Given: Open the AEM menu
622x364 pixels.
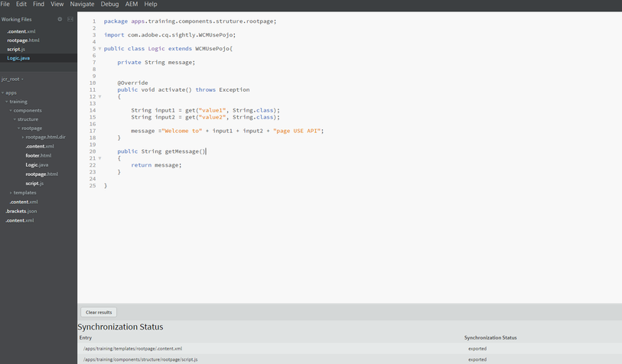Looking at the screenshot, I should (132, 4).
